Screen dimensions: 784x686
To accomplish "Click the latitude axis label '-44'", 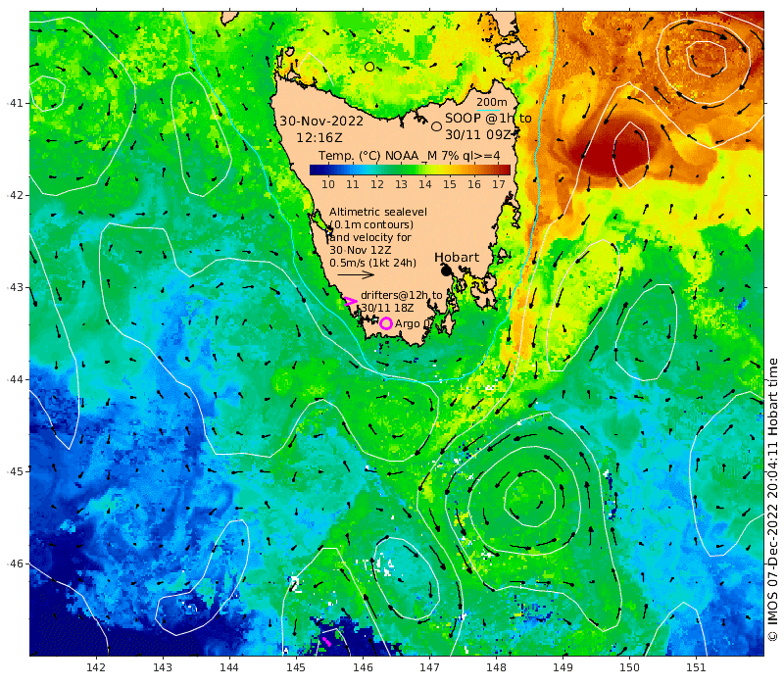I will tap(15, 379).
